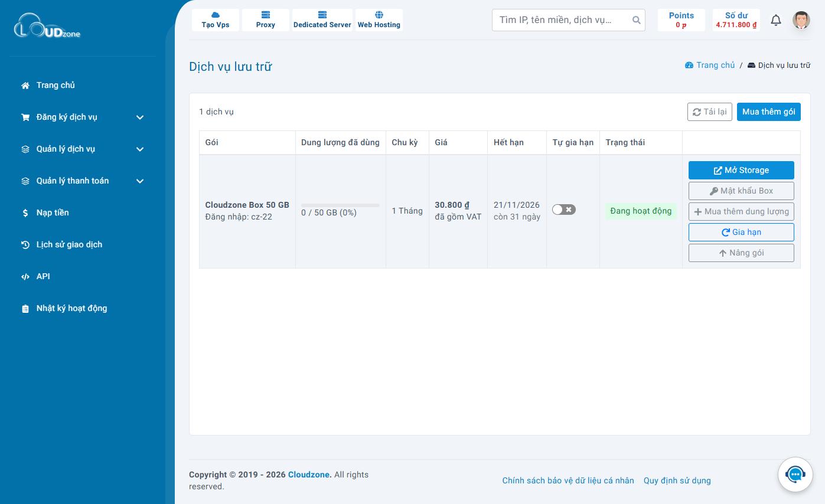Click the Cloudzone logo

click(x=47, y=26)
